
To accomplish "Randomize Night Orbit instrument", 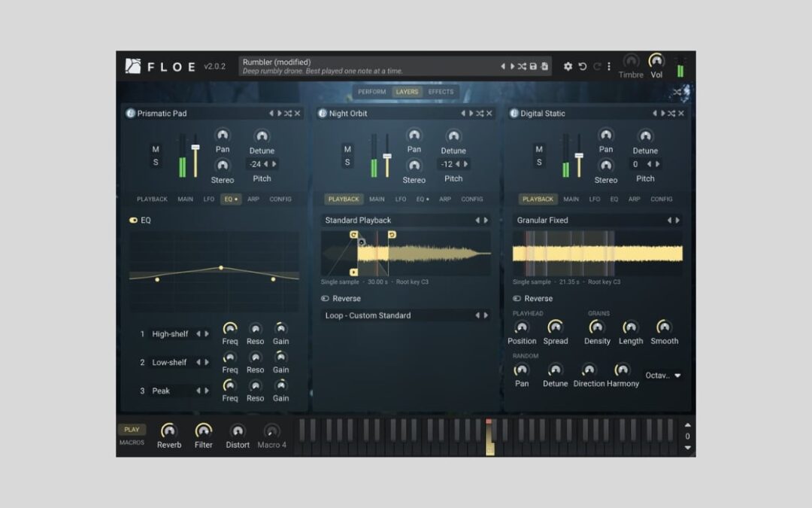I will 480,113.
